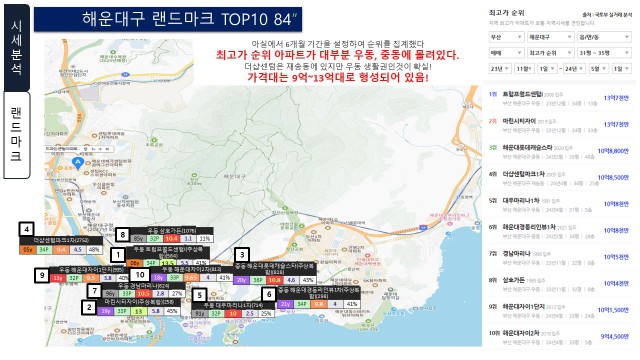The height and width of the screenshot is (360, 640).
Task: Click the 10.8 price cell of 해운대롯데캐슬스타 label
Action: pyautogui.click(x=274, y=280)
